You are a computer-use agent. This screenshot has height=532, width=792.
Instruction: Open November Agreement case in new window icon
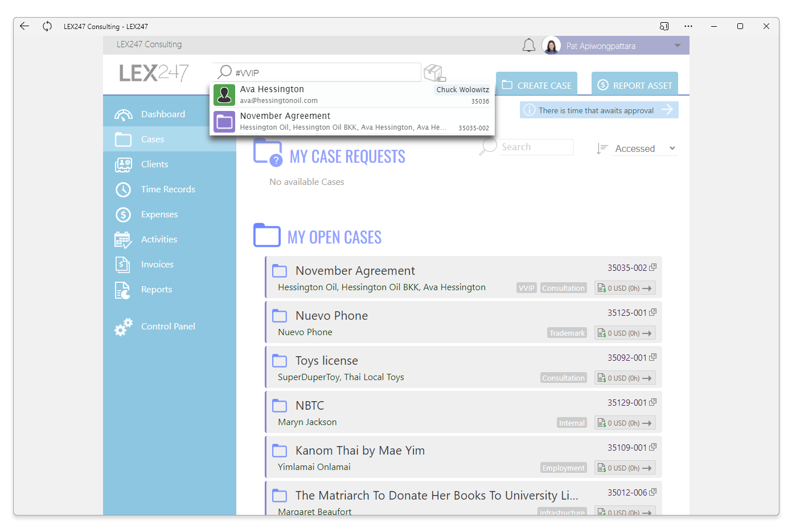(x=653, y=267)
